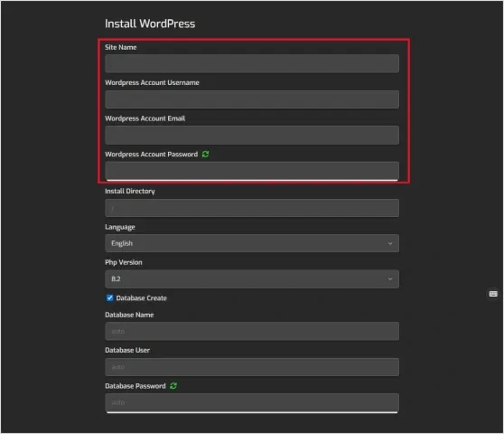Click the Php Version label
The width and height of the screenshot is (504, 434).
tap(124, 262)
